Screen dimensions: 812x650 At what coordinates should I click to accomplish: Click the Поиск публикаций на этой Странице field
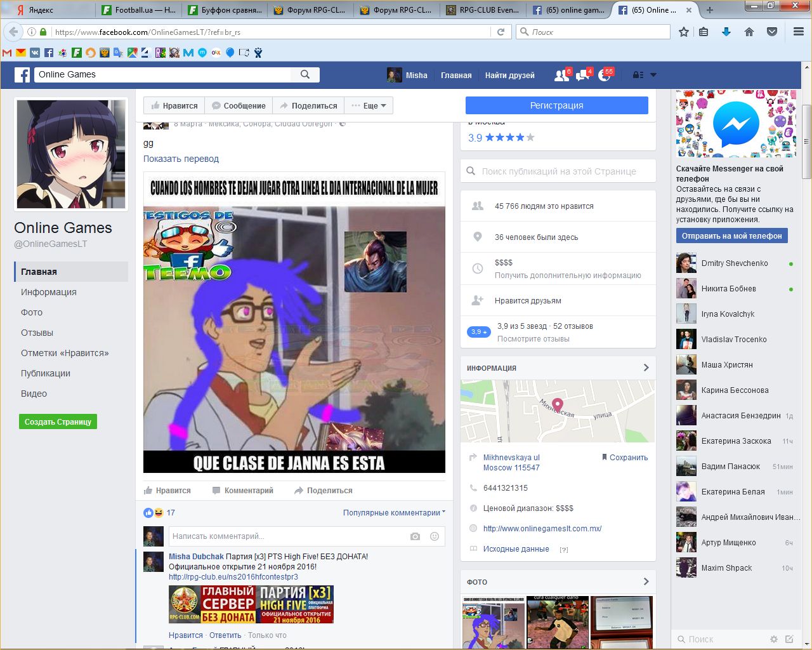[x=558, y=171]
